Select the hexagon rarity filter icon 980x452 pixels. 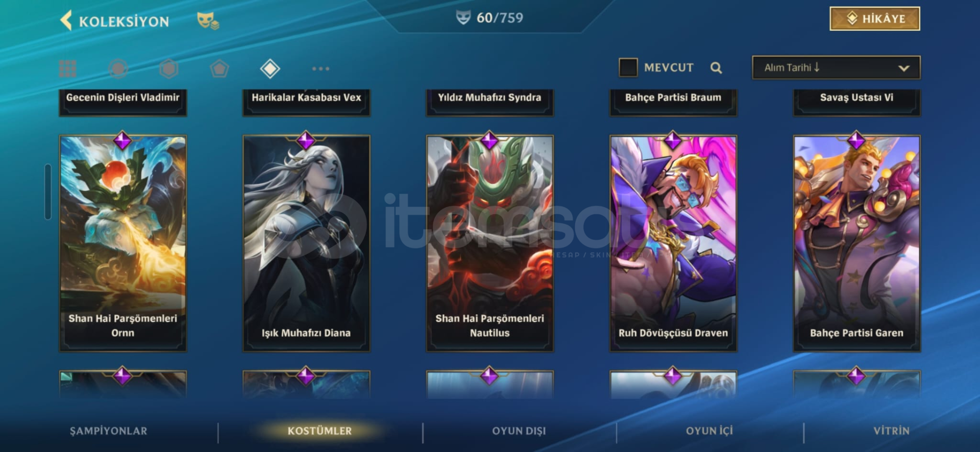coord(168,68)
